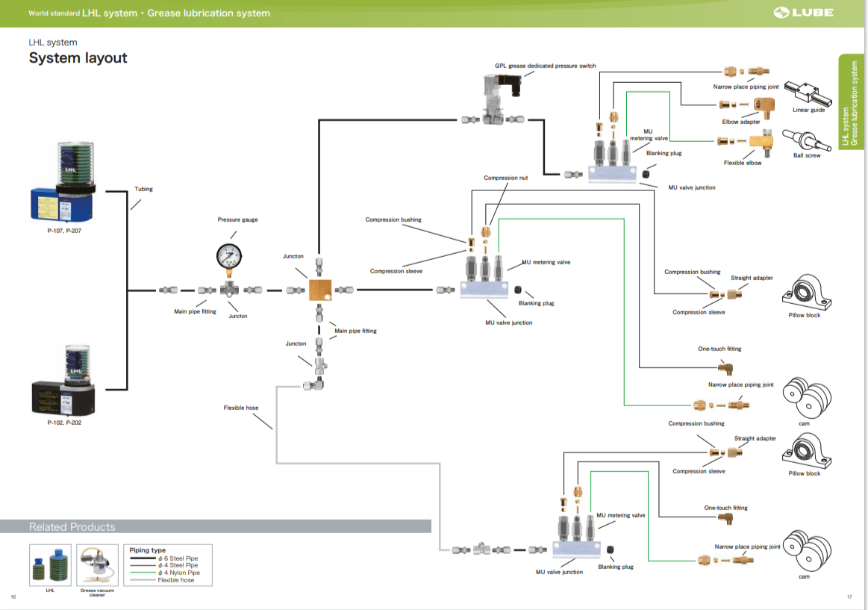Select the 'Tubing' label

click(x=143, y=189)
